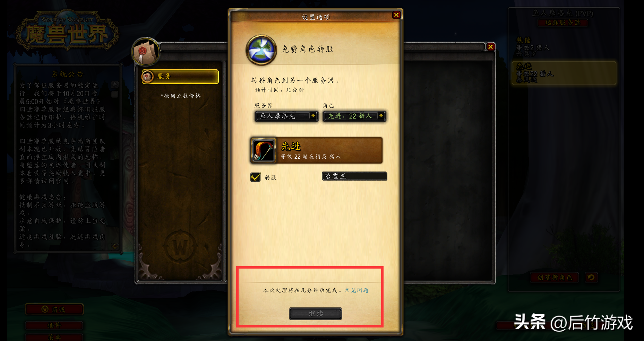Close the background service window with the X
The width and height of the screenshot is (644, 341).
[x=490, y=46]
